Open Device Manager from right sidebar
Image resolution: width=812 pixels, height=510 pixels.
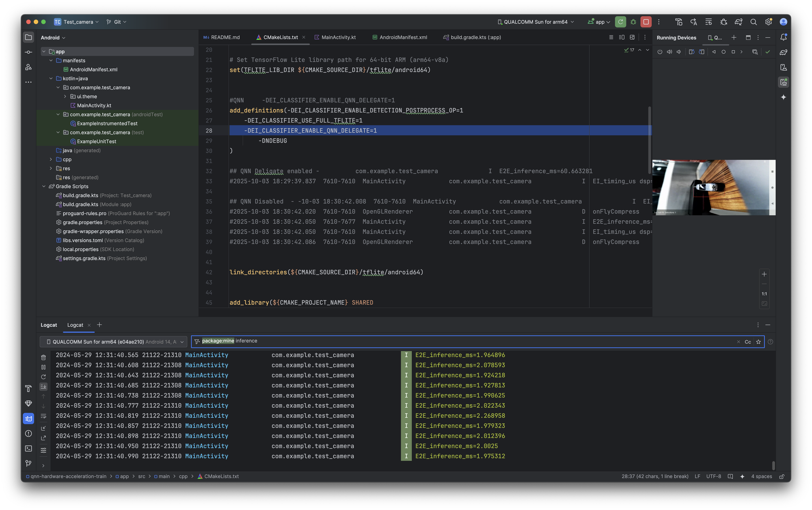pos(784,67)
